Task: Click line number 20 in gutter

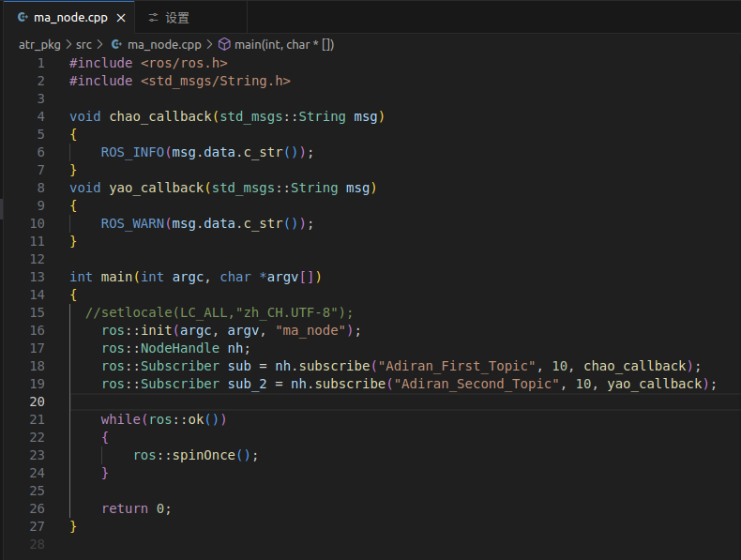Action: tap(37, 401)
